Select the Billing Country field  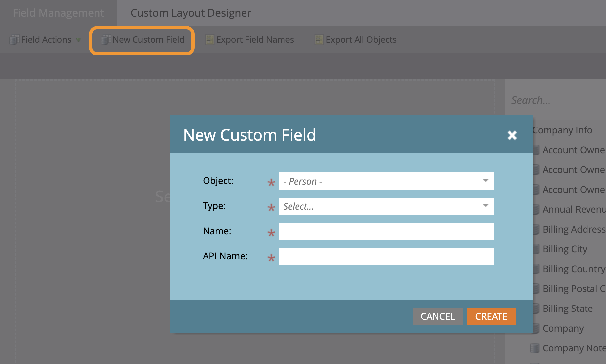[574, 269]
